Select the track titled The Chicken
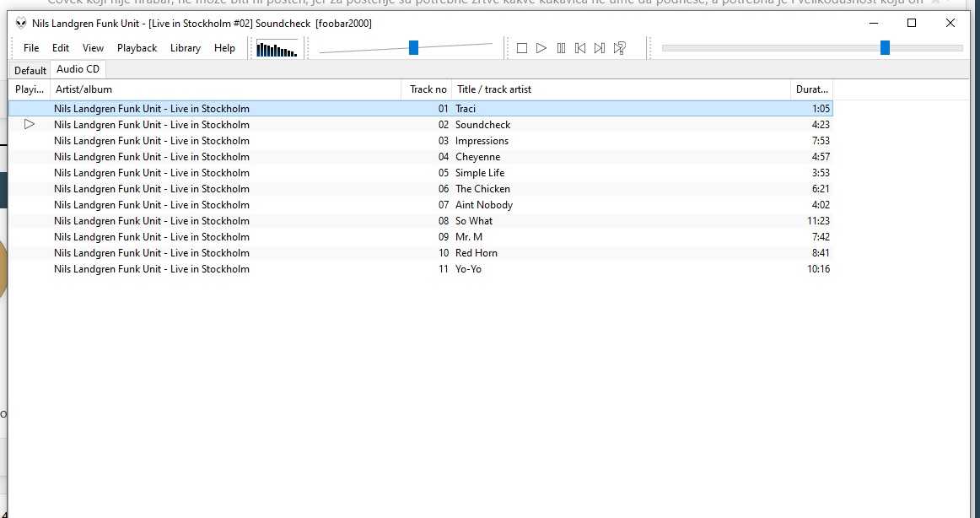980x518 pixels. click(x=482, y=189)
